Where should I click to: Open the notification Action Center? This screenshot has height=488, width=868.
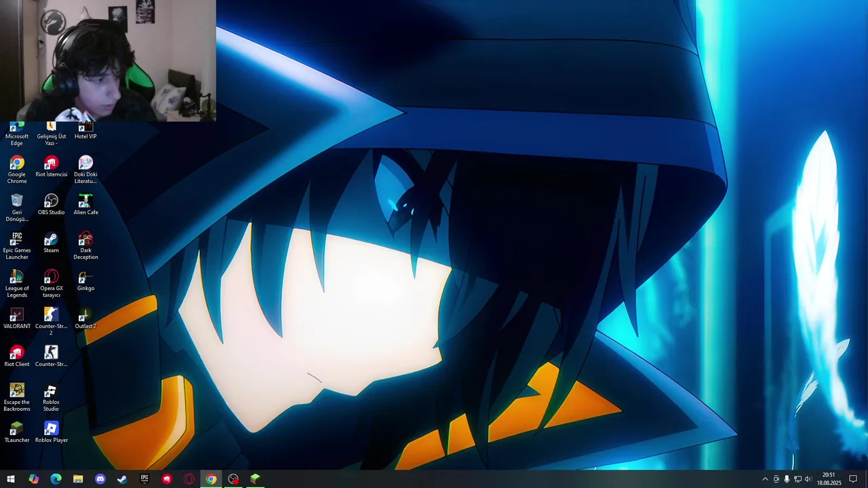[x=853, y=479]
